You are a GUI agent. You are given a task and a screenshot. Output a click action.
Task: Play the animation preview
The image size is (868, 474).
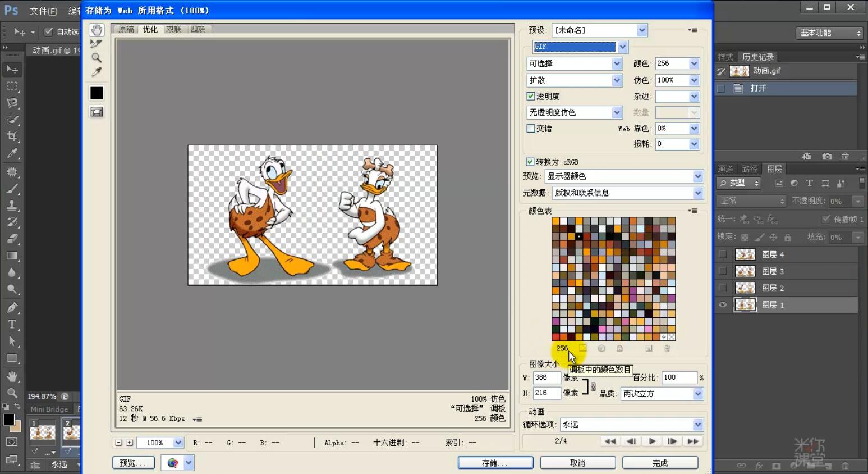(652, 441)
